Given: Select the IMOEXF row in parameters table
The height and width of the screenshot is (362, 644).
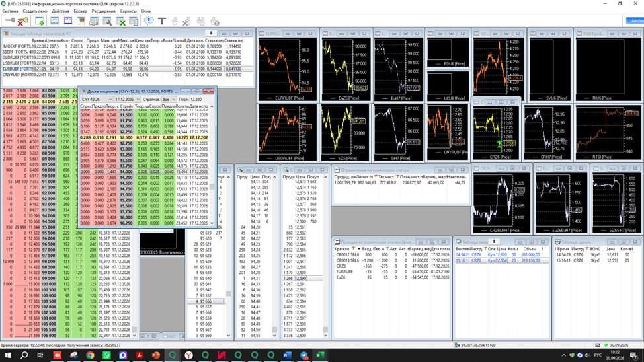Looking at the screenshot, I should [x=122, y=46].
